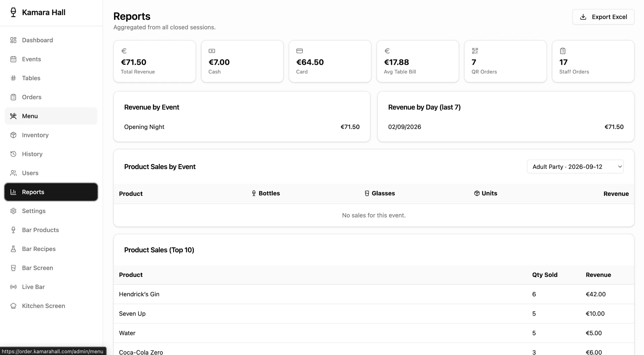Click the Units column header

486,193
